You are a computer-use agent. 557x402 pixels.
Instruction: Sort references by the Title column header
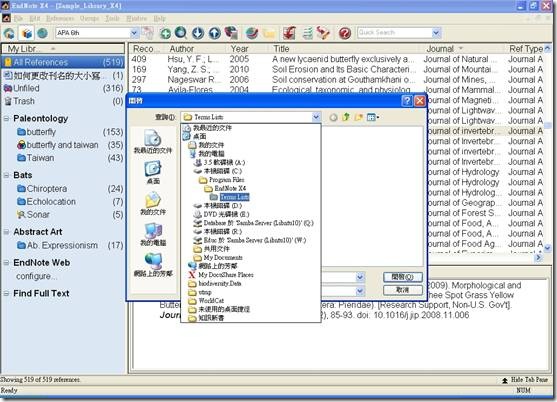pos(345,49)
